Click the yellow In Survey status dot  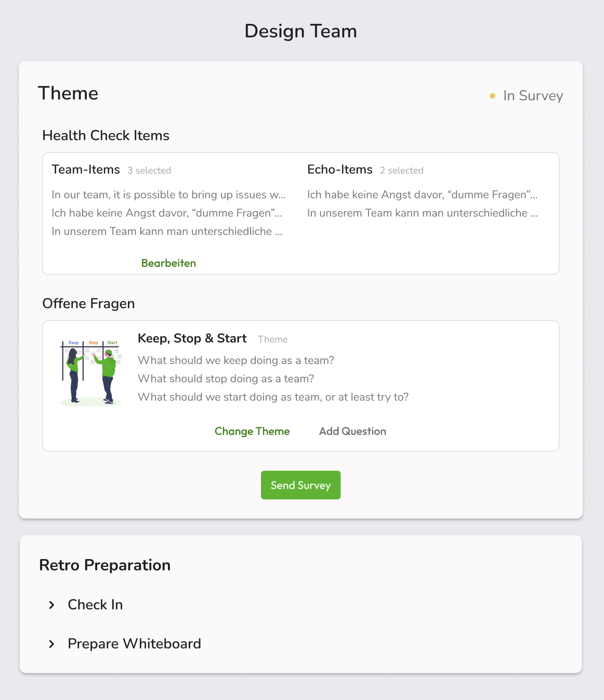click(492, 96)
